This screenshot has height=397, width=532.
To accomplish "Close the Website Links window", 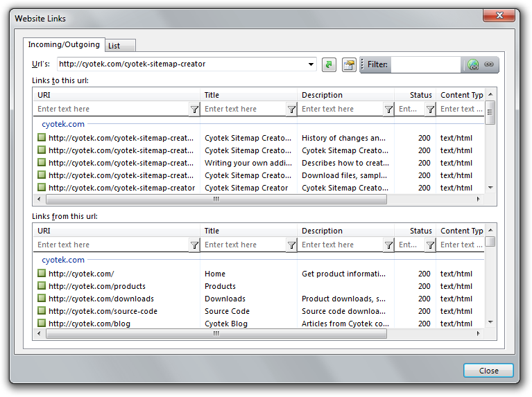I will 499,15.
